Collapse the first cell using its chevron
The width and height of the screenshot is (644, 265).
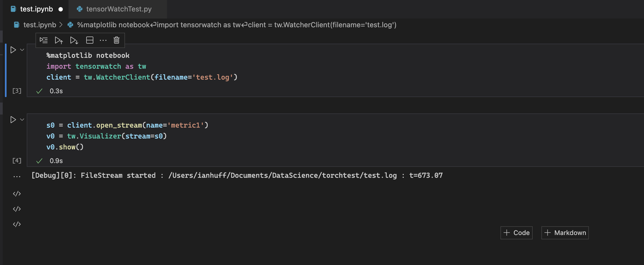click(x=22, y=50)
